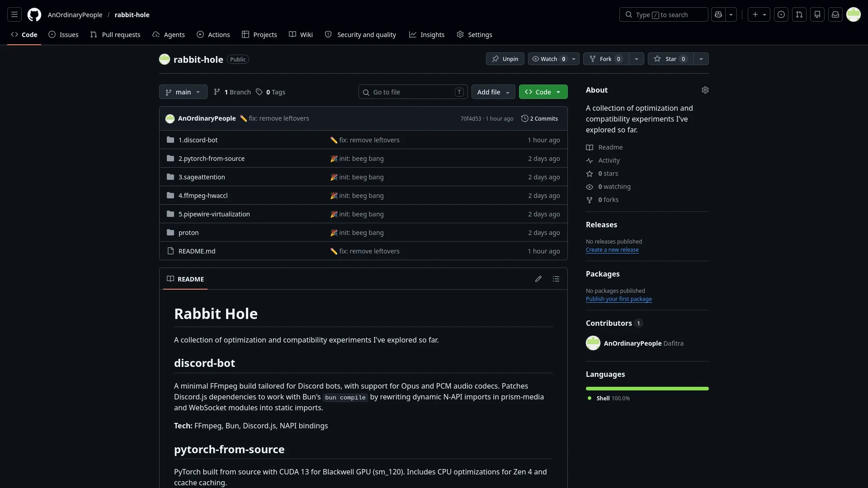Click the Shell 100.0% language entry
Screen dimensions: 868x488
[609, 398]
